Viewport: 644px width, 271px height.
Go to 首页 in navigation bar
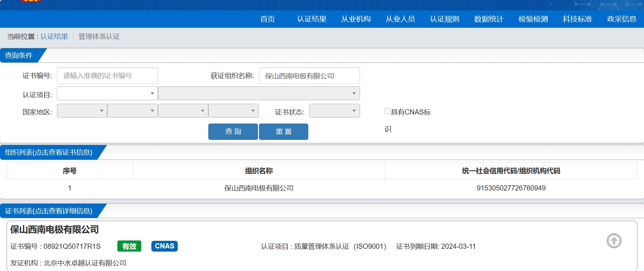coord(268,19)
